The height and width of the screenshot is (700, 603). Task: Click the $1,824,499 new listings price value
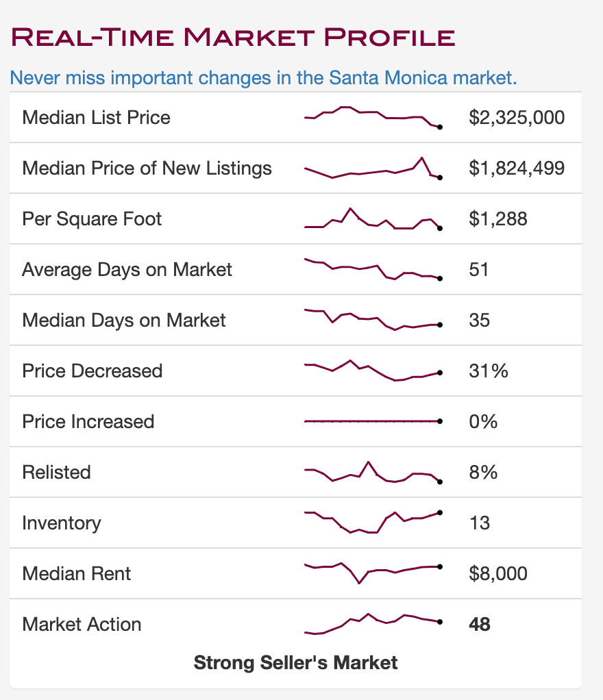[517, 168]
